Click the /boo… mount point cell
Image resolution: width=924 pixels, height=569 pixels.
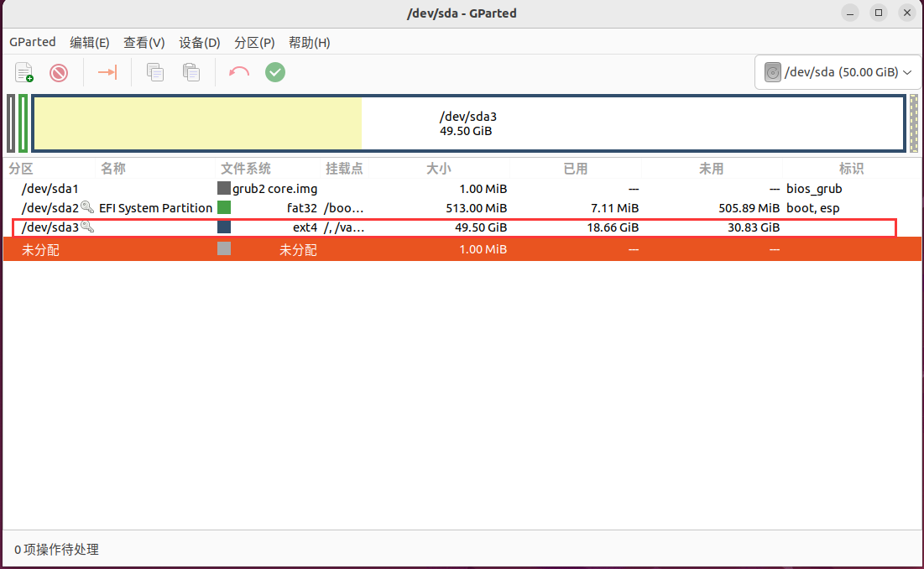[x=343, y=208]
